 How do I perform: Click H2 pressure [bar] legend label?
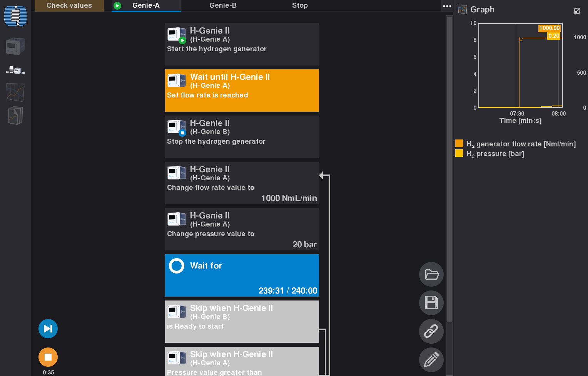[495, 154]
